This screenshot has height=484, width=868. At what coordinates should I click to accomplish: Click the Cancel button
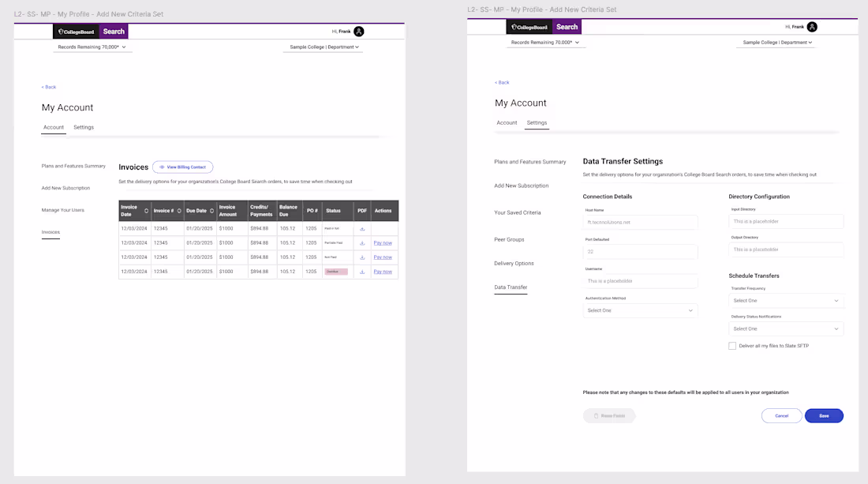(x=782, y=415)
